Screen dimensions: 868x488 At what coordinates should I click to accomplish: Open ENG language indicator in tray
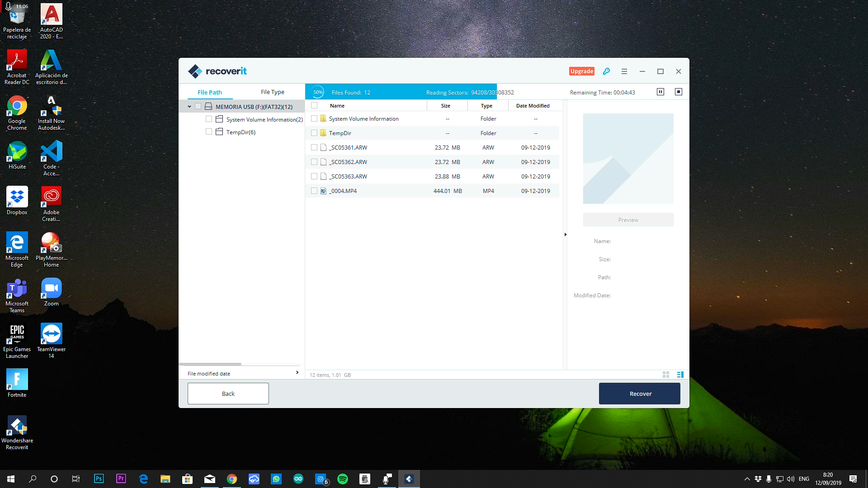pos(804,479)
